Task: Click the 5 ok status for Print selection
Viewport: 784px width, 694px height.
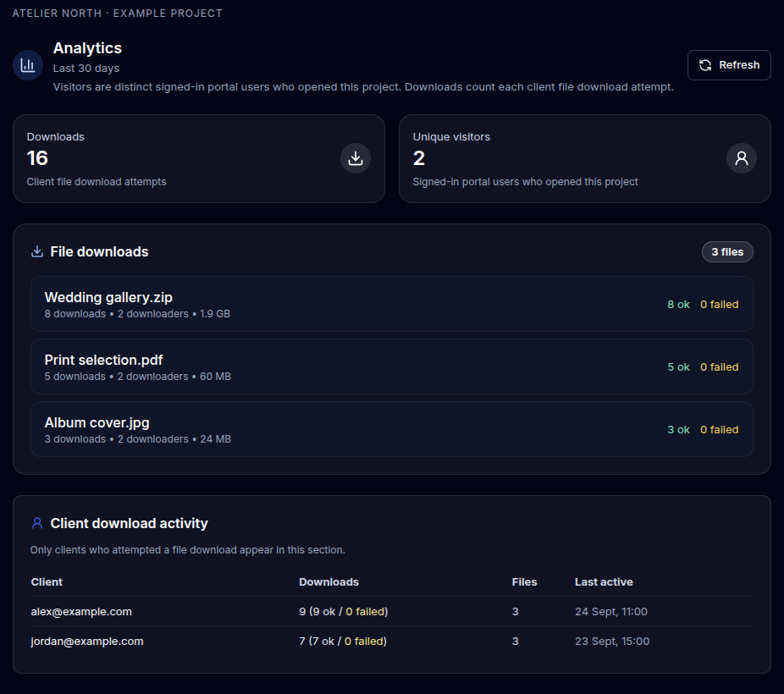Action: click(678, 366)
